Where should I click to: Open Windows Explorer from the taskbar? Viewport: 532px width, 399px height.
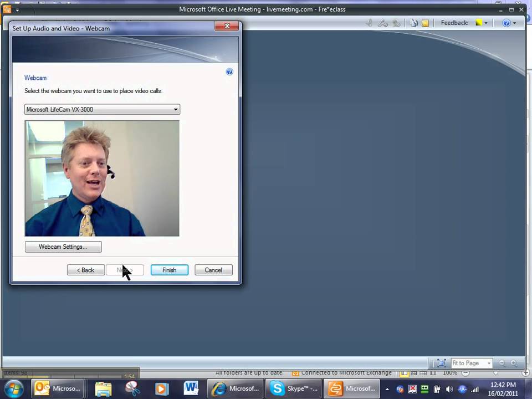click(x=103, y=389)
